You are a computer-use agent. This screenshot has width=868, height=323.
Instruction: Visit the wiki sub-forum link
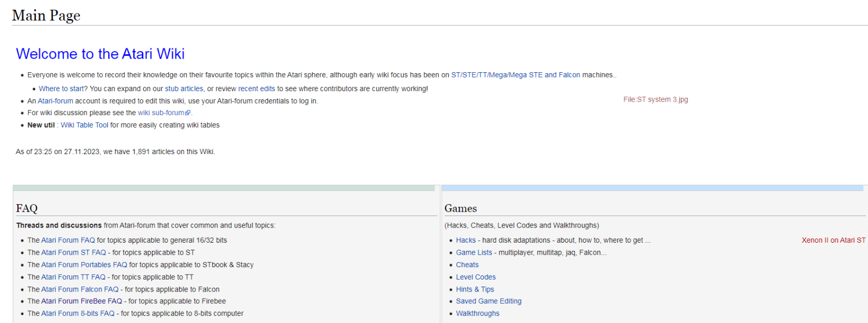(x=161, y=113)
